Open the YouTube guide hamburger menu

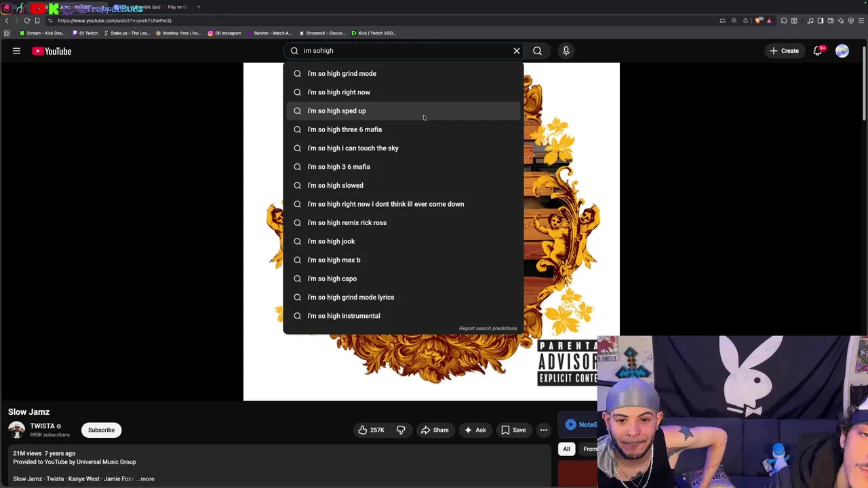coord(16,51)
